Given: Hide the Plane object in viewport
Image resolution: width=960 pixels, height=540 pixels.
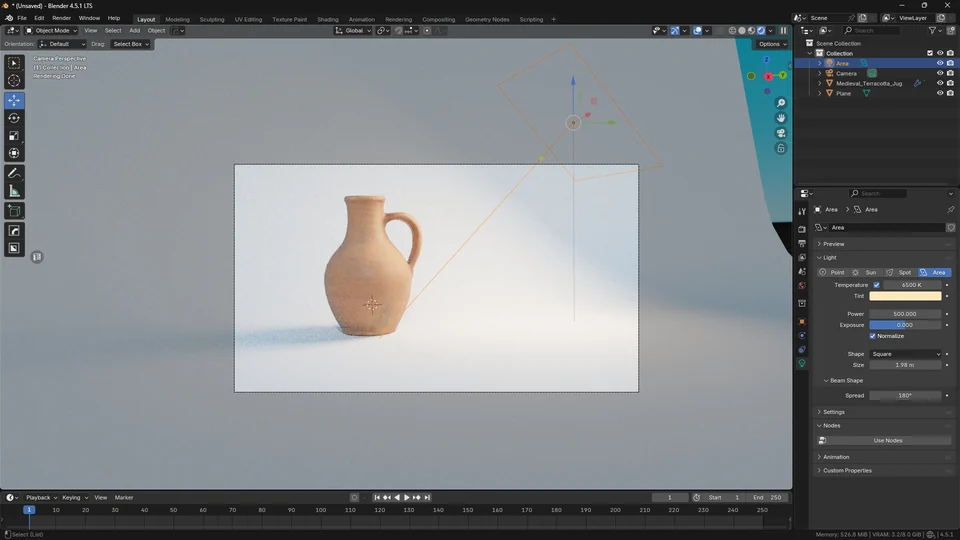Looking at the screenshot, I should 940,93.
